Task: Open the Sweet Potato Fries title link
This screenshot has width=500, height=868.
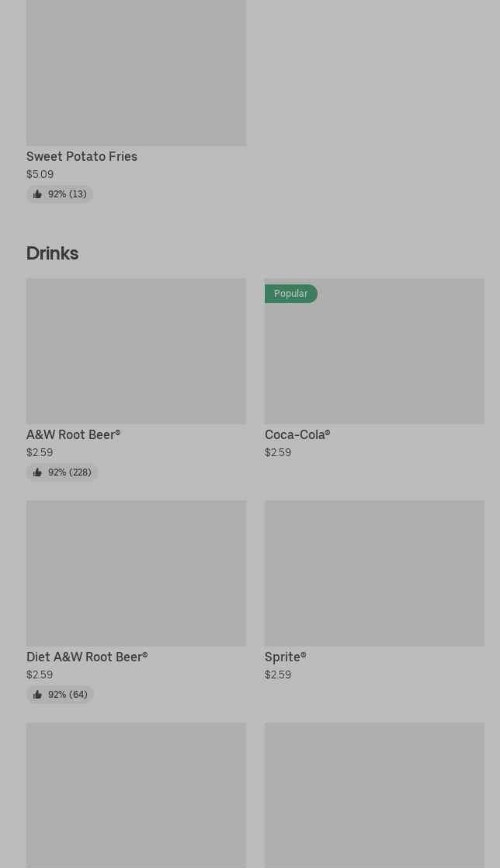Action: point(82,156)
